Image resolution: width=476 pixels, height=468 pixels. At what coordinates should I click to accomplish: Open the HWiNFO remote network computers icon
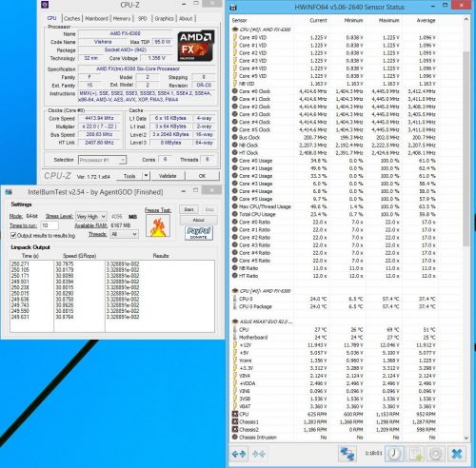point(347,454)
